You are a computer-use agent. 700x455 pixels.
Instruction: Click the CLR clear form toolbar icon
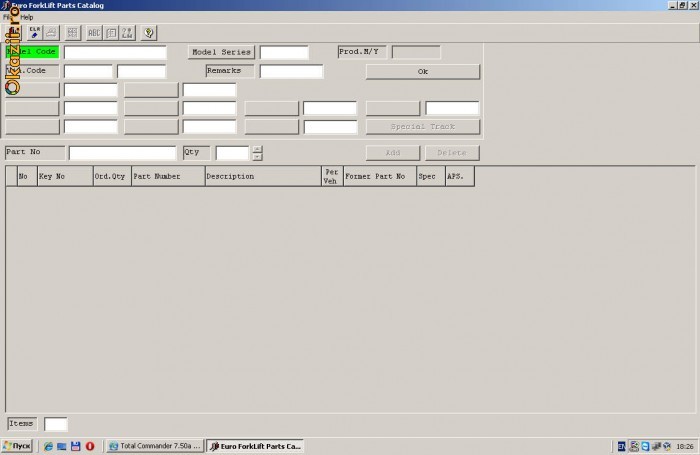pos(35,33)
